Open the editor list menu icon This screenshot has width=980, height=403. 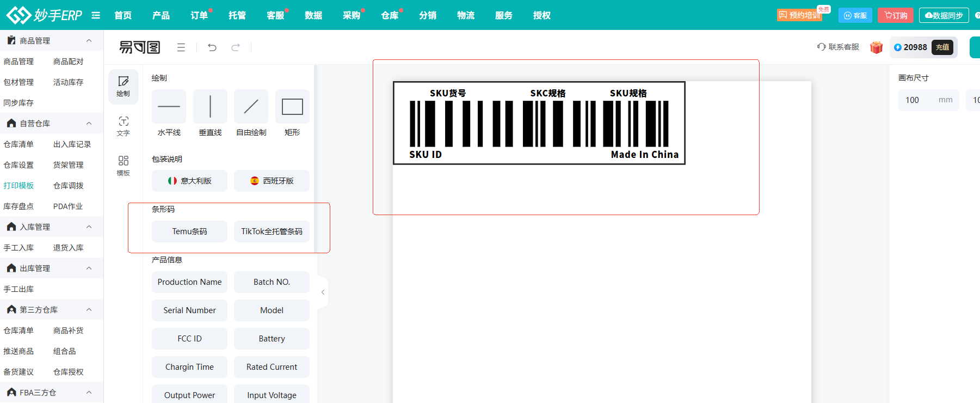[181, 47]
